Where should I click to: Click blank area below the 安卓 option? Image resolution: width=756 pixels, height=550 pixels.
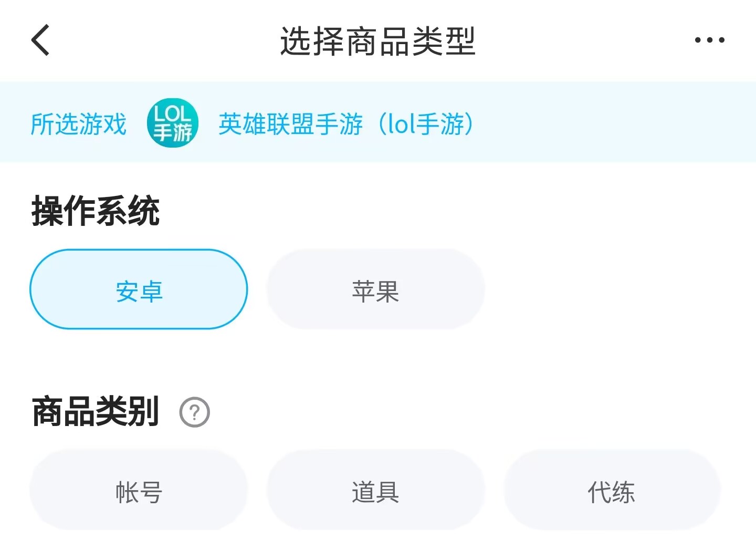(x=139, y=357)
